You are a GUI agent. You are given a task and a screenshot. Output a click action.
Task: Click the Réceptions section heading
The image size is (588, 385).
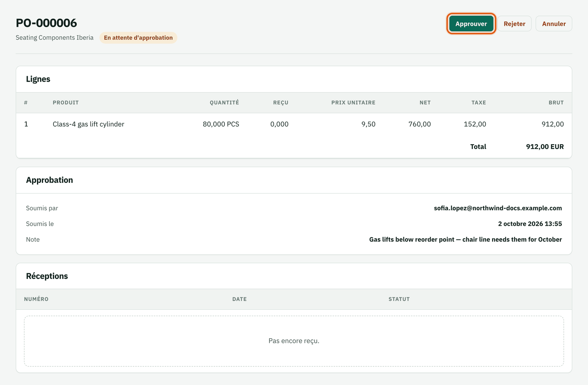point(47,276)
